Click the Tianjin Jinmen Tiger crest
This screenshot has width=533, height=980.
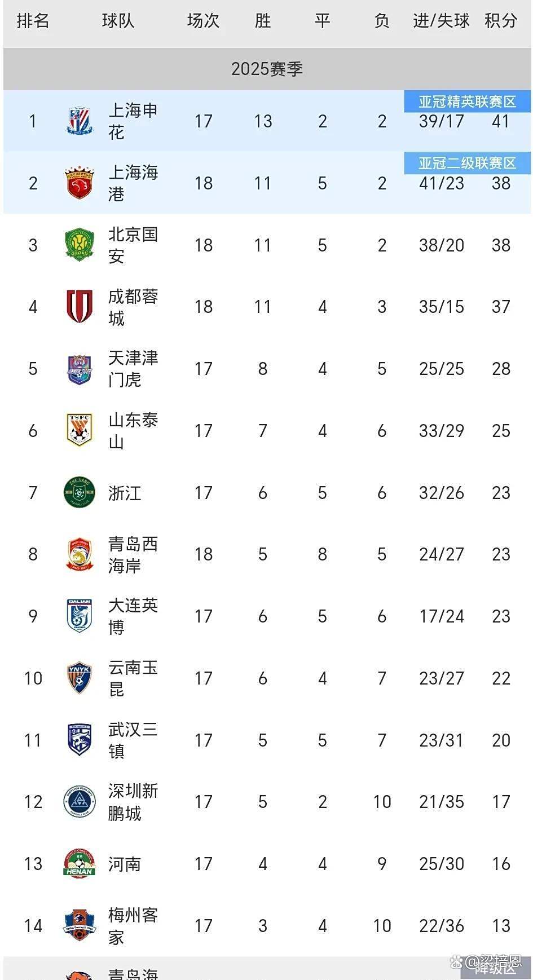(79, 369)
